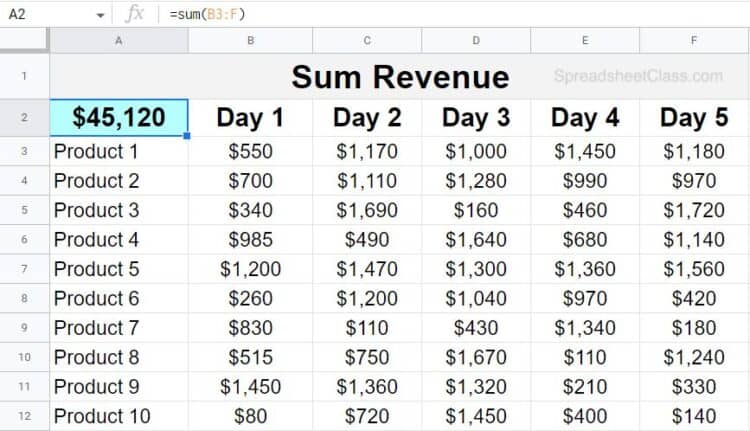
Task: Select the blue fill handle of cell A2
Action: point(187,136)
